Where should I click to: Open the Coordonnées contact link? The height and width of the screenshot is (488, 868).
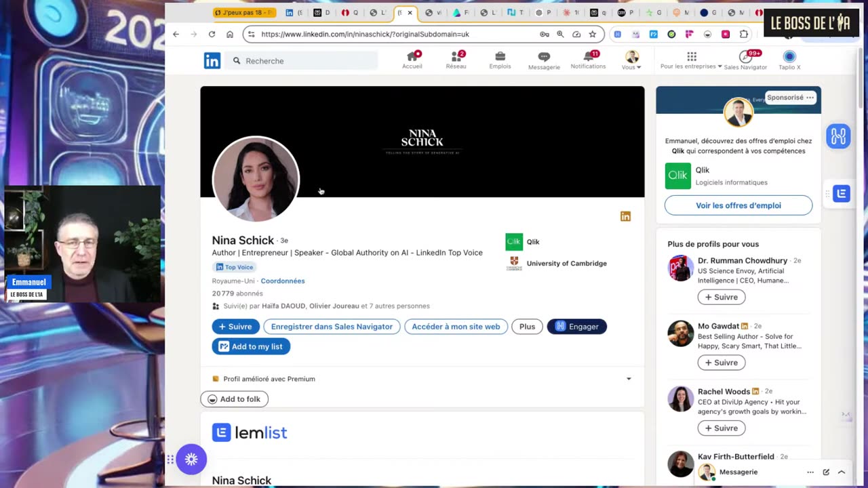coord(283,281)
